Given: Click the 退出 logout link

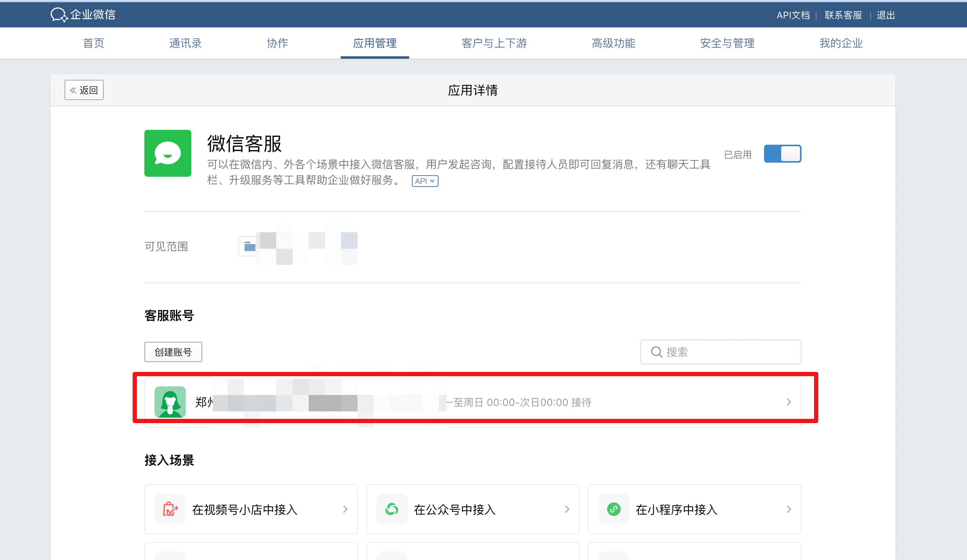Looking at the screenshot, I should 886,15.
